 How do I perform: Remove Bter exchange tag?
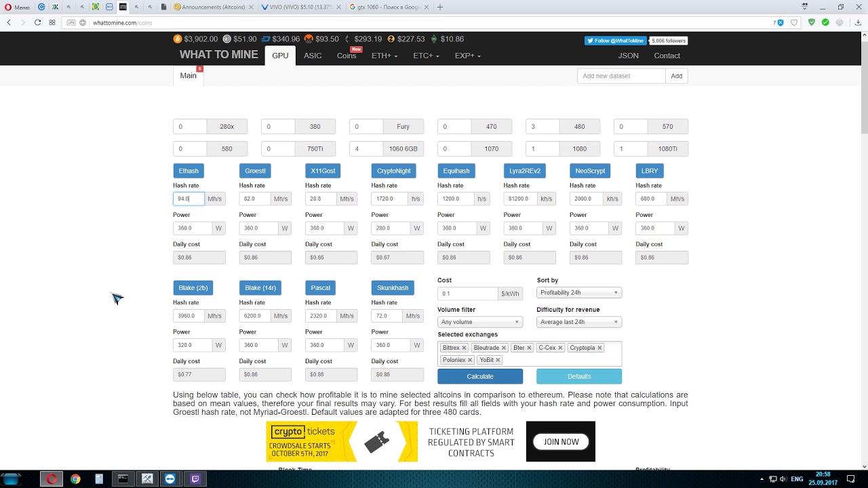(529, 348)
